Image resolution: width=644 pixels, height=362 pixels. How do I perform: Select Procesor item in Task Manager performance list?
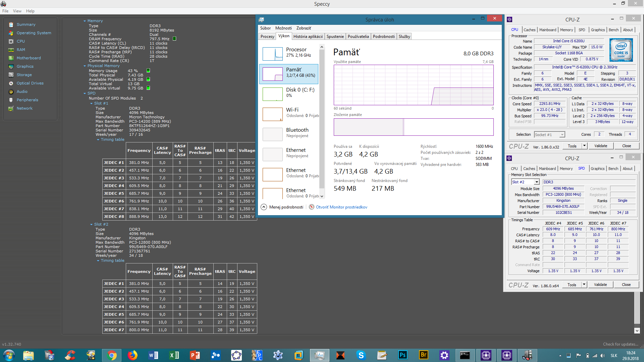point(289,54)
